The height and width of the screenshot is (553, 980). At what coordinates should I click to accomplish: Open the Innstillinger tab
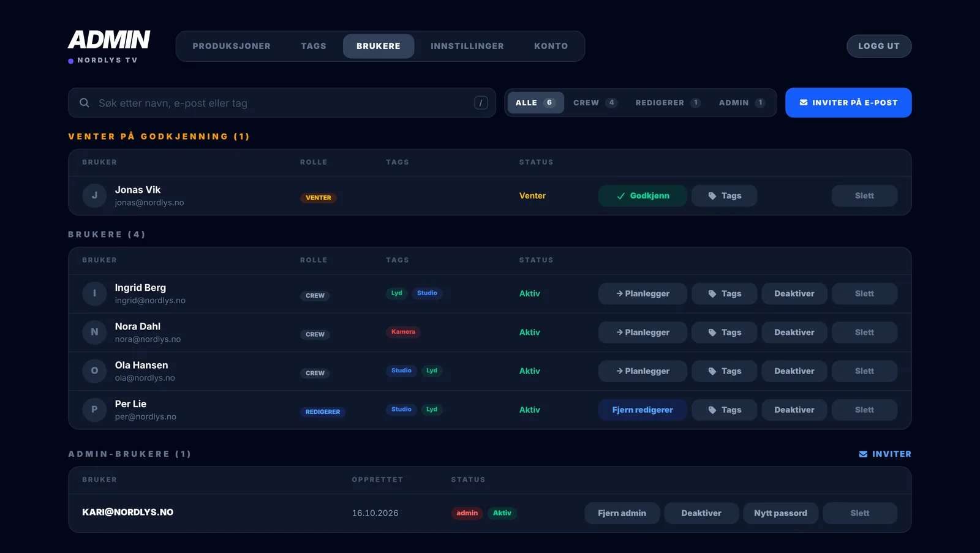pyautogui.click(x=467, y=46)
